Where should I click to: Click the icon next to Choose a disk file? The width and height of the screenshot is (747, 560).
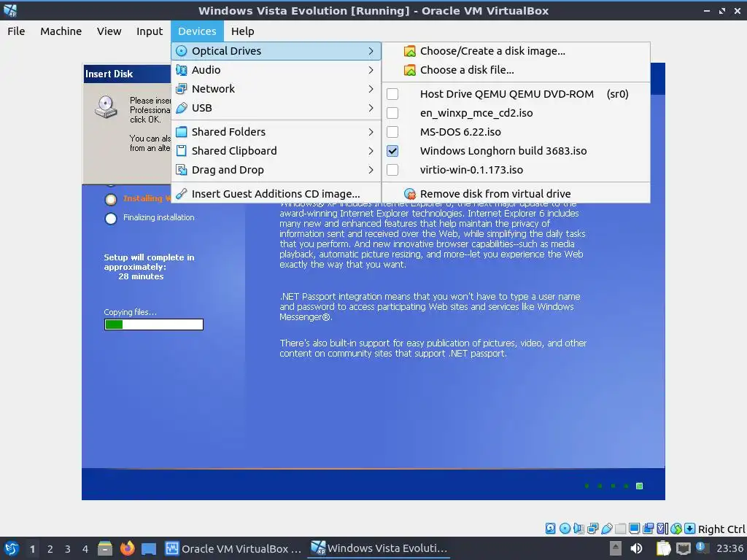pos(410,70)
